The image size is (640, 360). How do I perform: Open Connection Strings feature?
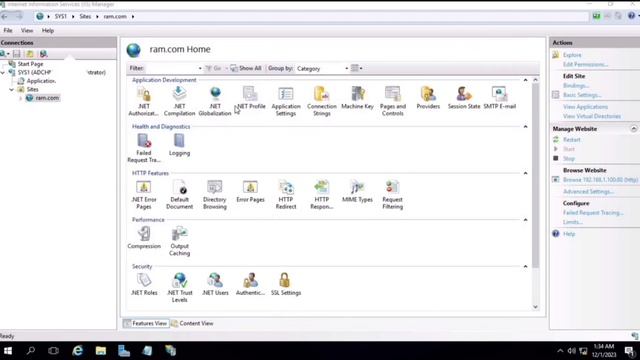tap(322, 101)
